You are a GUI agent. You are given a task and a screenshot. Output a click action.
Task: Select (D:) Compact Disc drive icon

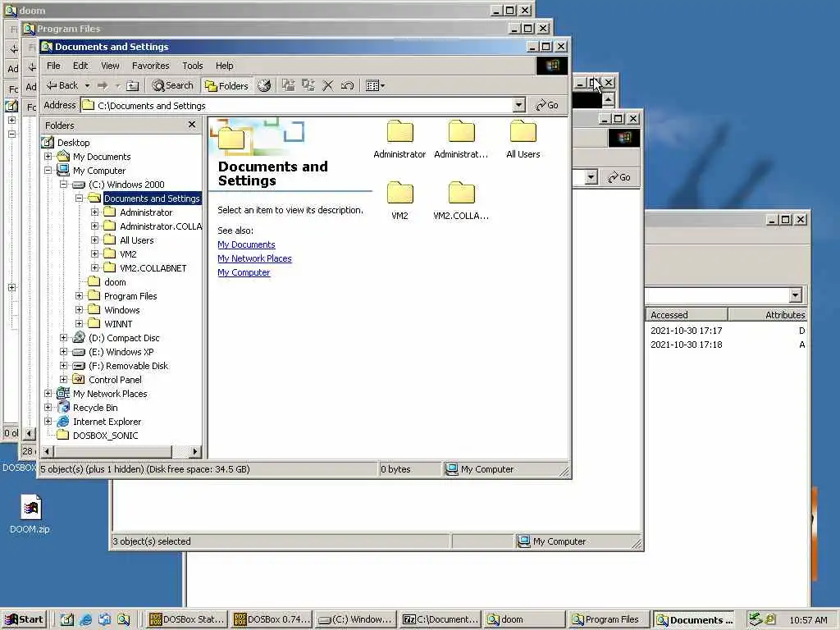79,337
